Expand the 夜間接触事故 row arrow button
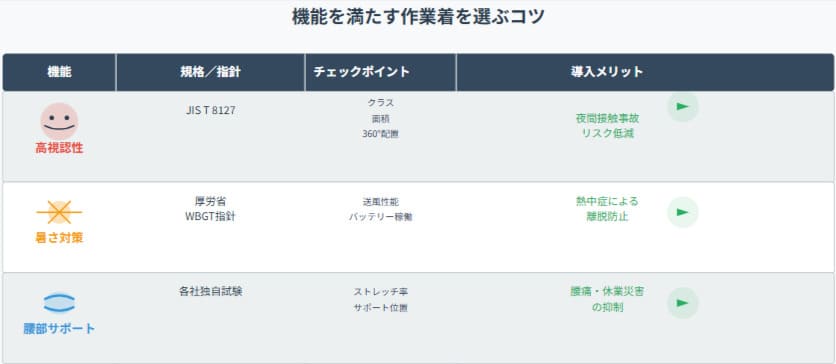The width and height of the screenshot is (836, 364). [682, 107]
